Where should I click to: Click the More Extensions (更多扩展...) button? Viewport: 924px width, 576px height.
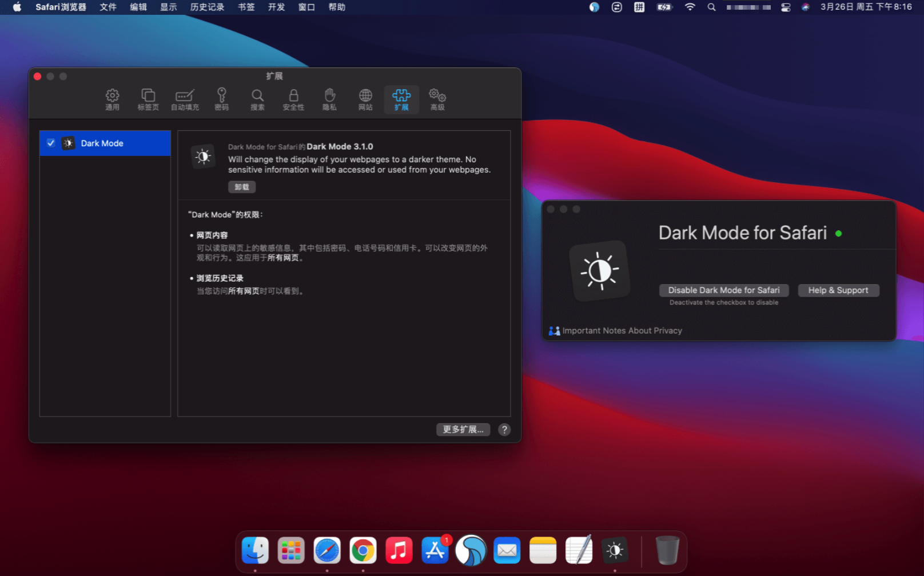(463, 430)
